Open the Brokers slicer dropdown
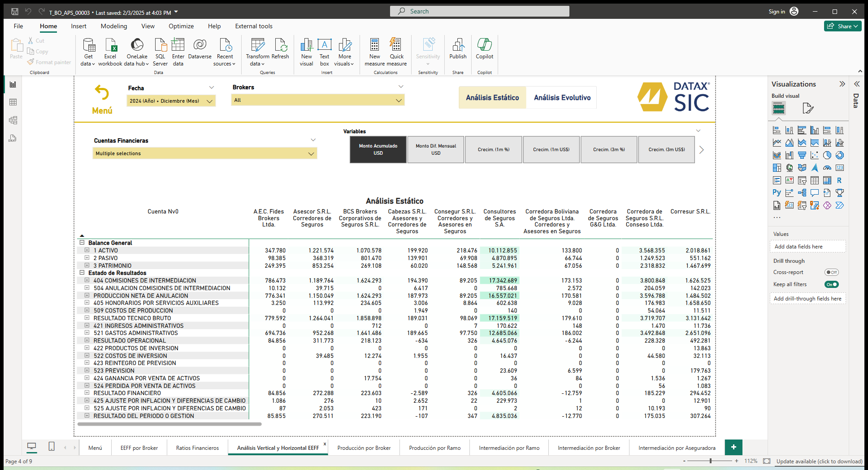 (x=398, y=100)
